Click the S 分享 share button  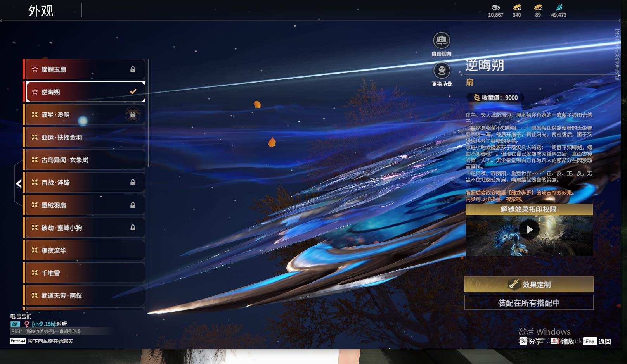[531, 341]
